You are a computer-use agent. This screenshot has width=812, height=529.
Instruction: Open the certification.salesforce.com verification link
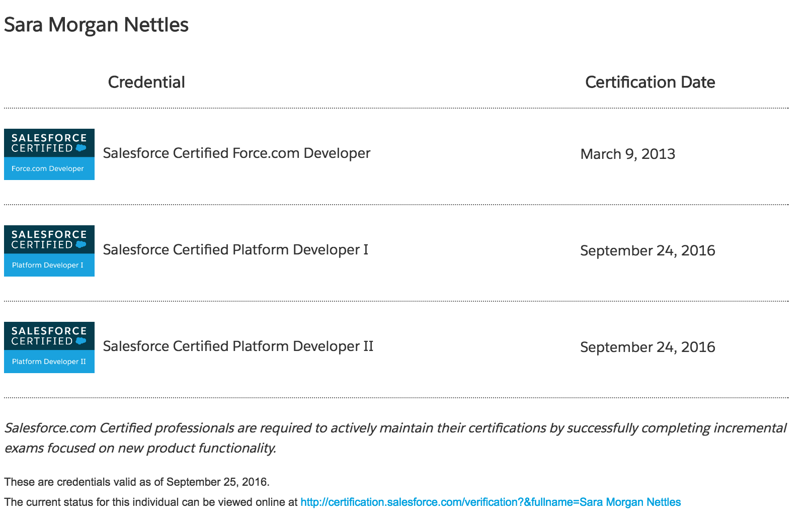pos(490,502)
